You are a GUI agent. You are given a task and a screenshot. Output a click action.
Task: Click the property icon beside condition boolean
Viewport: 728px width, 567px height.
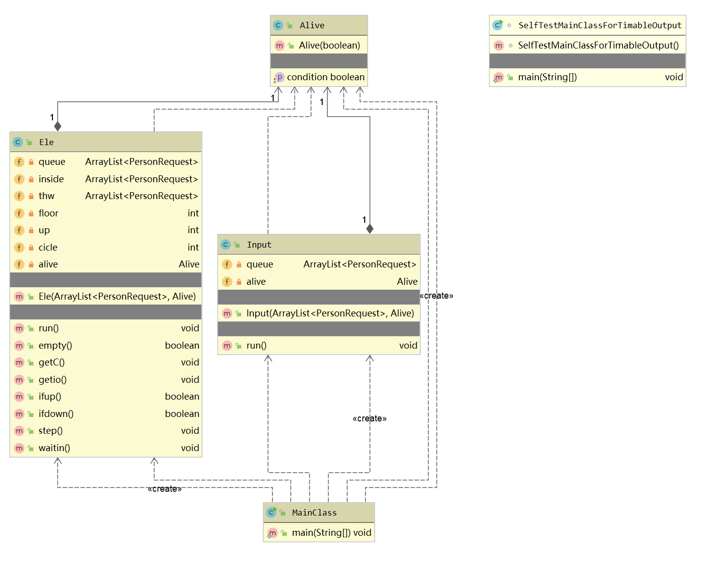pos(279,77)
